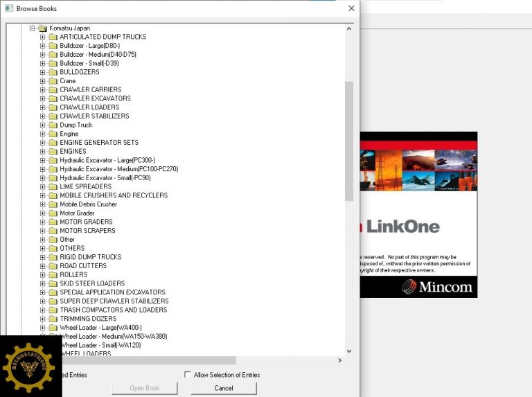The height and width of the screenshot is (397, 532).
Task: Select the Other entry
Action: [x=67, y=240]
